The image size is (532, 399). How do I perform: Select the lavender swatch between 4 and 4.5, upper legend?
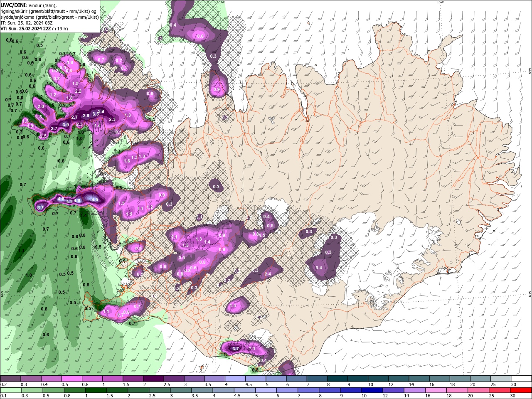[235, 379]
